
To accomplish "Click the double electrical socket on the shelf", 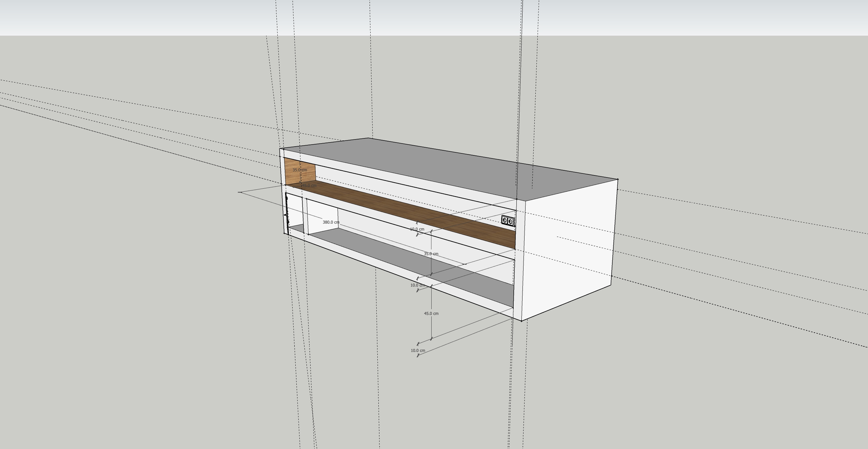I will point(508,221).
